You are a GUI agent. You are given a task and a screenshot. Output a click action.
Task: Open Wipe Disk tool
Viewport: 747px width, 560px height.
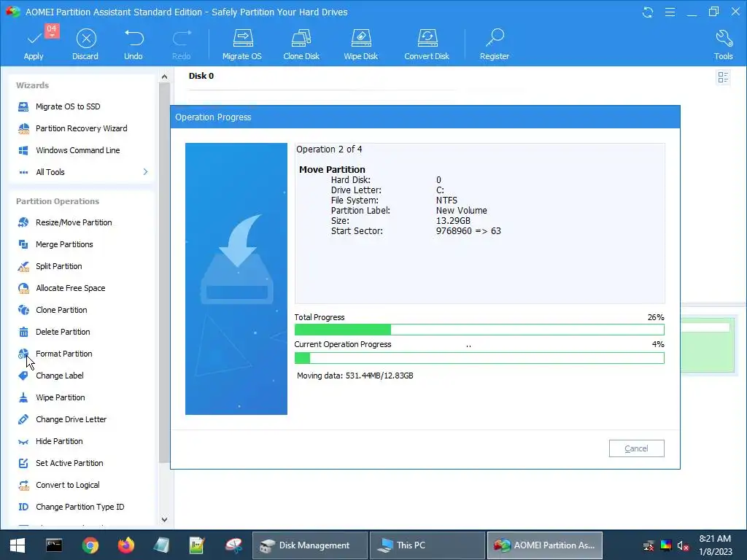[x=360, y=44]
